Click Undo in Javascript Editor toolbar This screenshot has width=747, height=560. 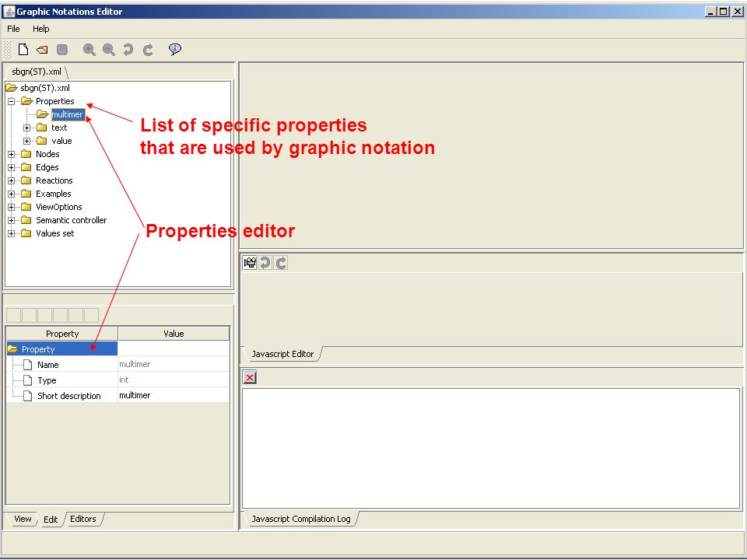point(265,263)
